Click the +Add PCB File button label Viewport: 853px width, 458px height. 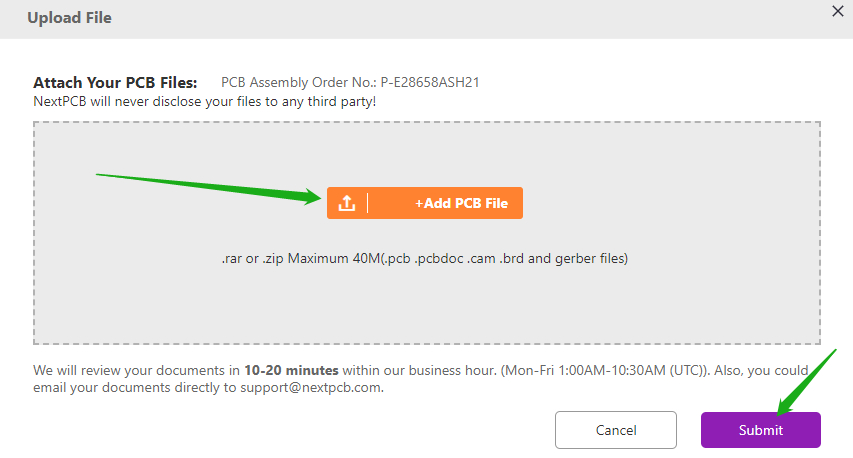(x=461, y=203)
